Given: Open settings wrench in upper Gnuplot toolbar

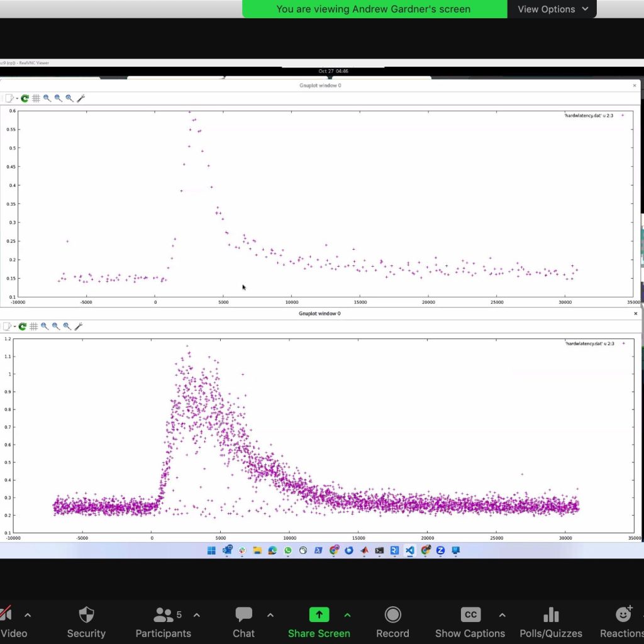Looking at the screenshot, I should tap(80, 98).
